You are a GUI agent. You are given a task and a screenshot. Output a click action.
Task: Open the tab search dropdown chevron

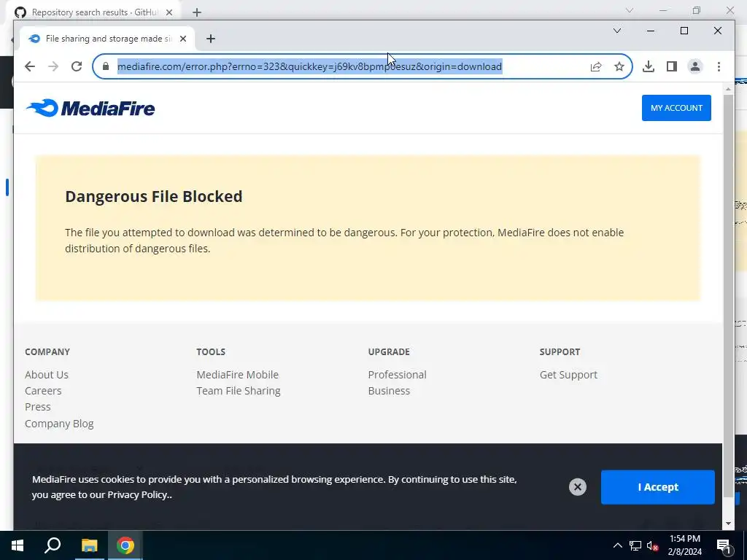(x=617, y=31)
